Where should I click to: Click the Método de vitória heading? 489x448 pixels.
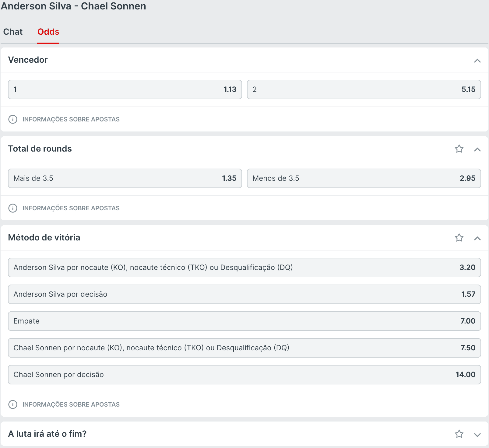coord(44,237)
